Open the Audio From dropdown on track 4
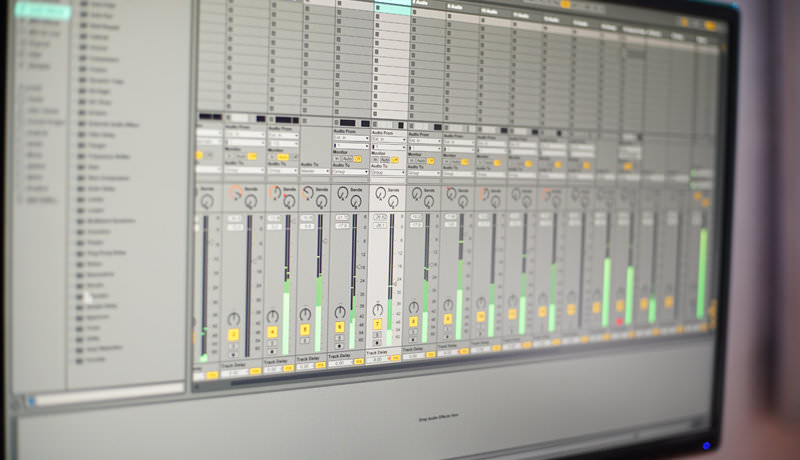 point(283,136)
